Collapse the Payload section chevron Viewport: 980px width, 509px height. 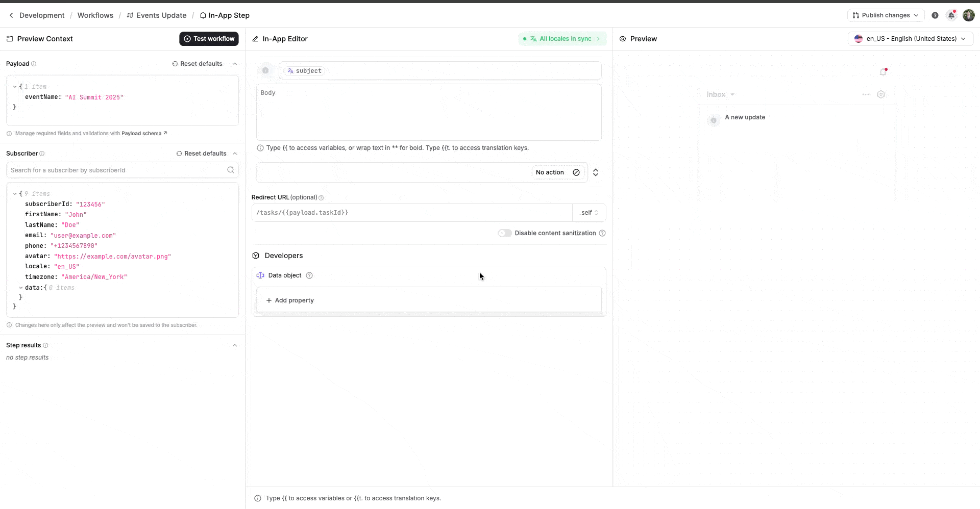[234, 64]
